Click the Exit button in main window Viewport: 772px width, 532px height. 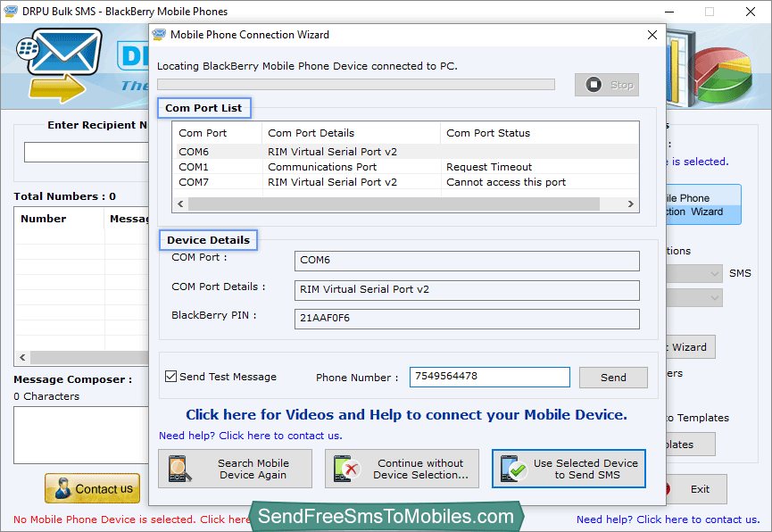point(696,489)
